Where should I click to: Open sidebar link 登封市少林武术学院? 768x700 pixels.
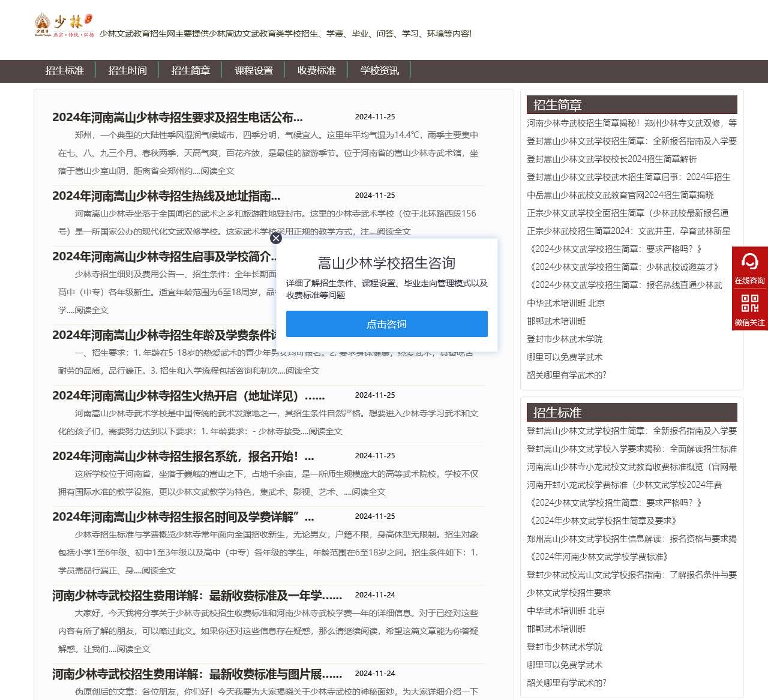coord(565,339)
